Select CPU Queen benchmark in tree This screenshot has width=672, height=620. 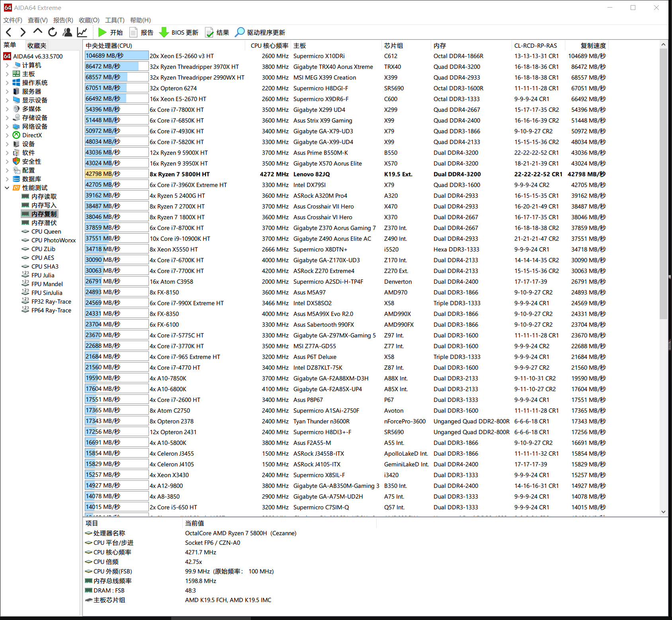coord(46,232)
